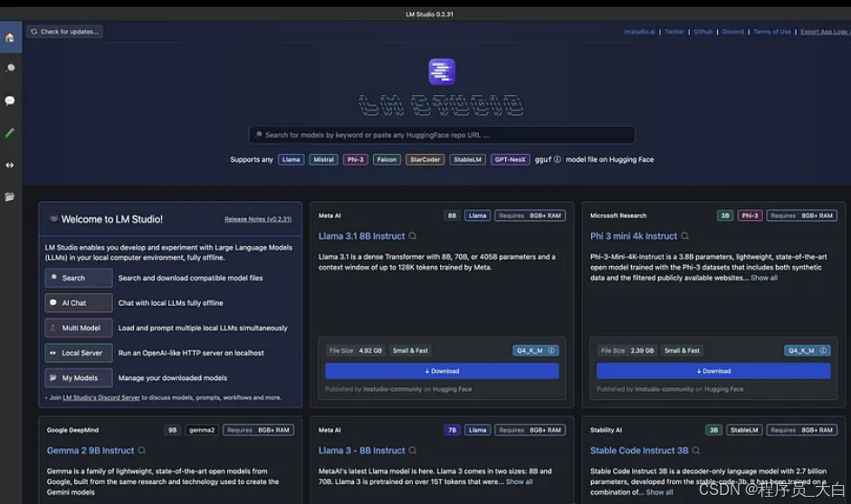
Task: Open the Home sidebar icon
Action: (10, 37)
